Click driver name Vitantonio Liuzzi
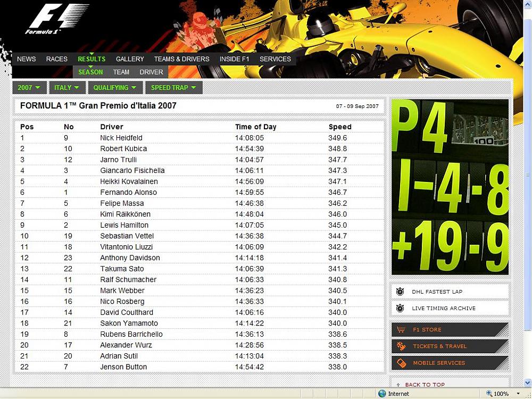Viewport: 532px width, 399px height. [126, 247]
